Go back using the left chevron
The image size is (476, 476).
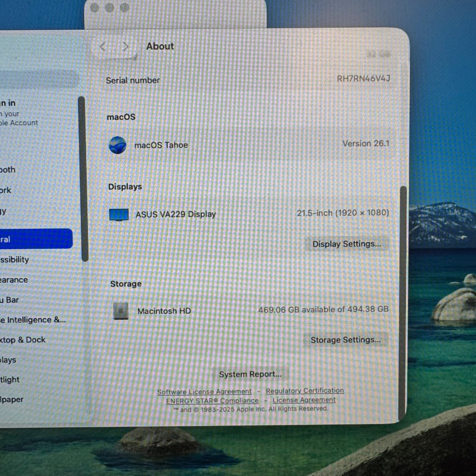[103, 47]
